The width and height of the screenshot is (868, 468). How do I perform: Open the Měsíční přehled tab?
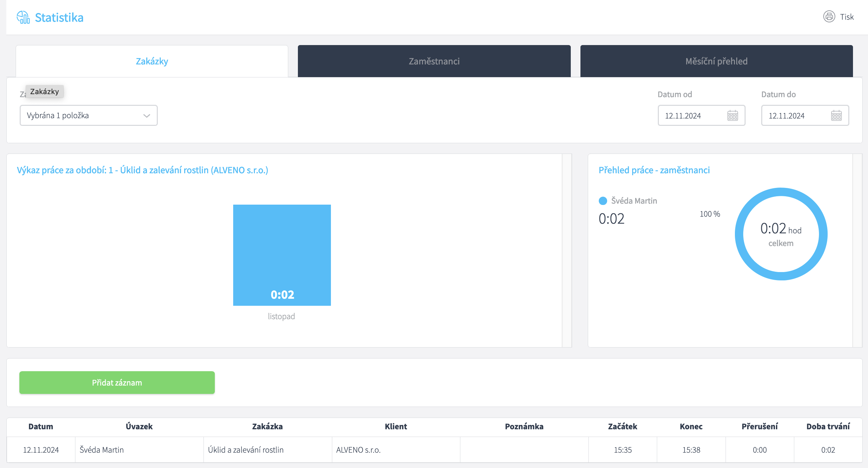click(x=716, y=61)
